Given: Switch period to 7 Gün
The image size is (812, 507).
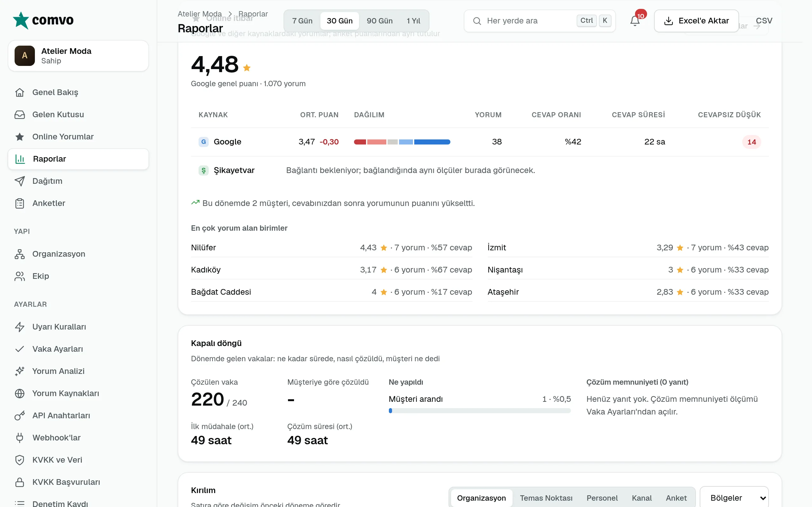Looking at the screenshot, I should click(302, 21).
